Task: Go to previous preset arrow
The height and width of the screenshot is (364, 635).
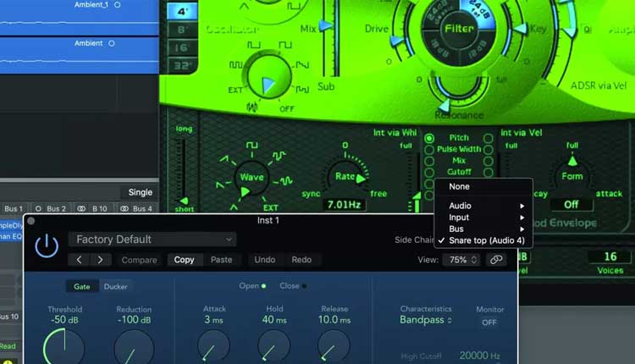Action: tap(79, 260)
